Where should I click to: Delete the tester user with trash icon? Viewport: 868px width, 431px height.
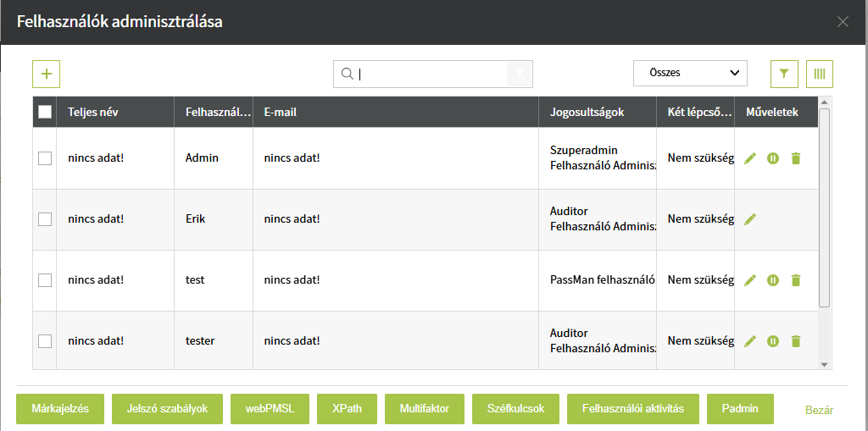tap(795, 341)
